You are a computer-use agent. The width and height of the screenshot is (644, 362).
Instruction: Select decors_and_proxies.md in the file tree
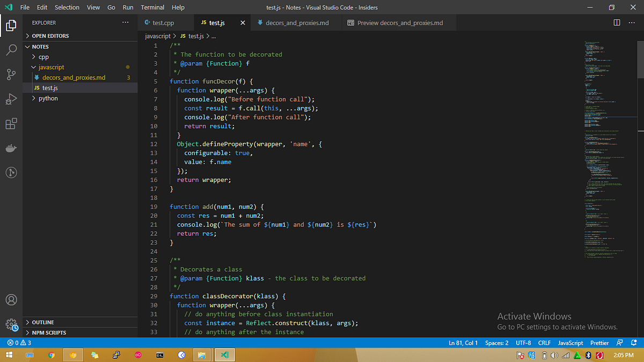(80, 78)
